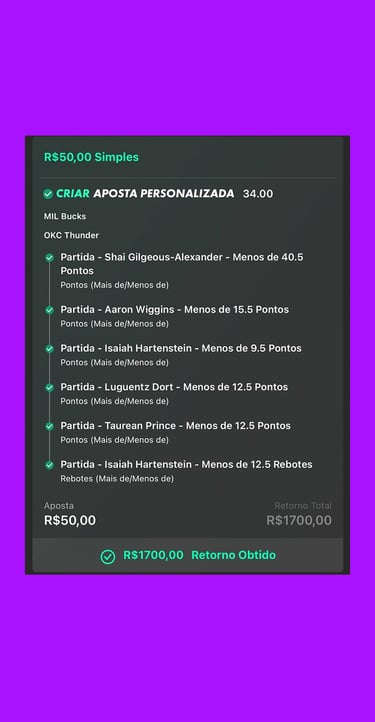Open the R$50,00 Simples bet header

click(91, 157)
